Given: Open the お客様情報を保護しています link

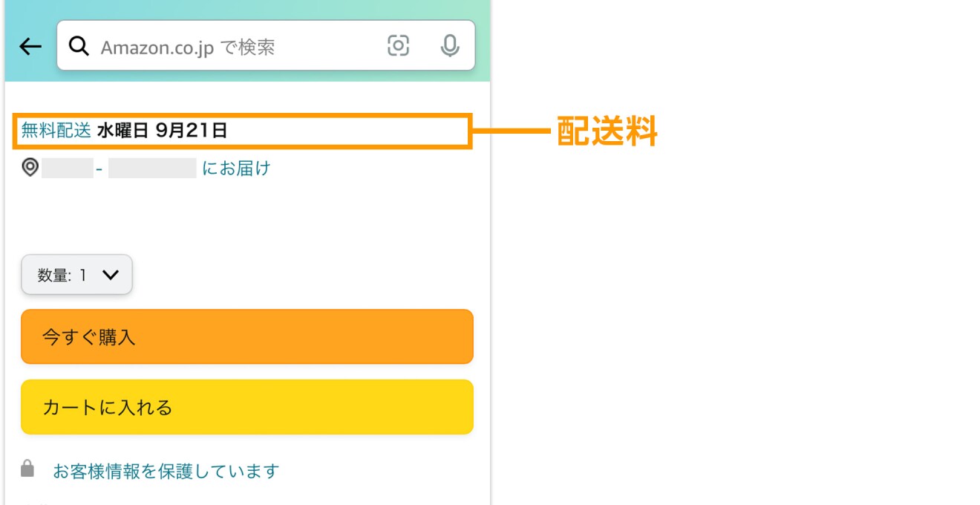Looking at the screenshot, I should click(x=166, y=471).
